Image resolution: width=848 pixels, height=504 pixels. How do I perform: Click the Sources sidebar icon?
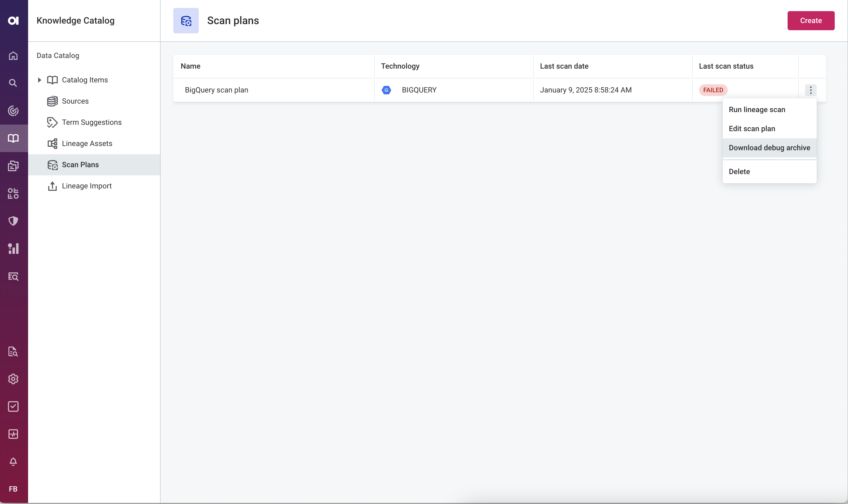pos(53,101)
